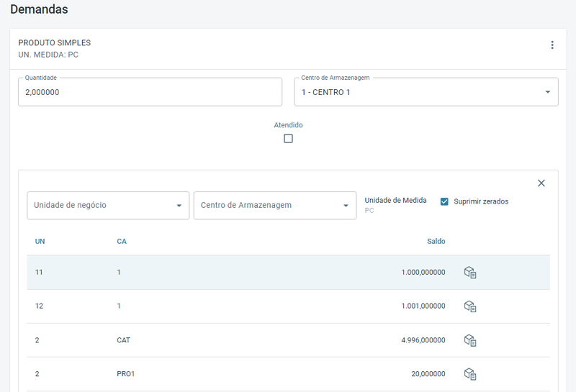The image size is (576, 392).
Task: Click the Quantidade input field
Action: (150, 92)
